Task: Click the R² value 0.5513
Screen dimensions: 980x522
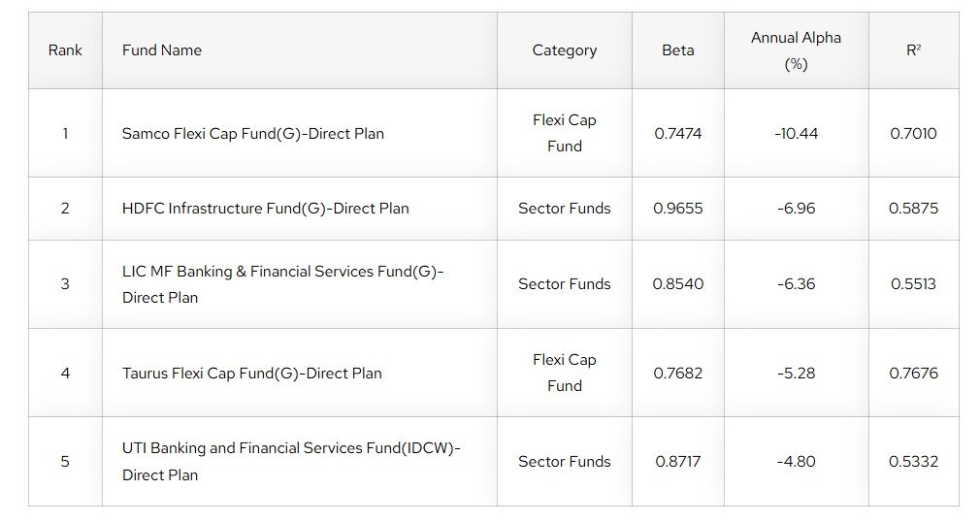Action: (913, 284)
